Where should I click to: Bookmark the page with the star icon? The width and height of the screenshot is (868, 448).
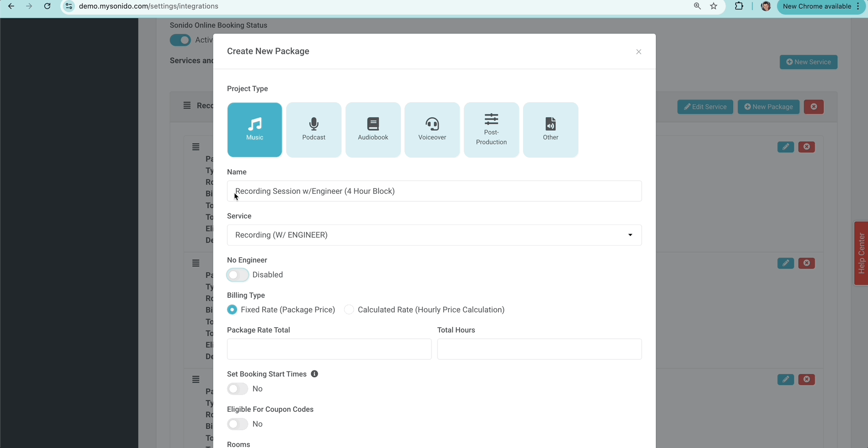point(714,7)
